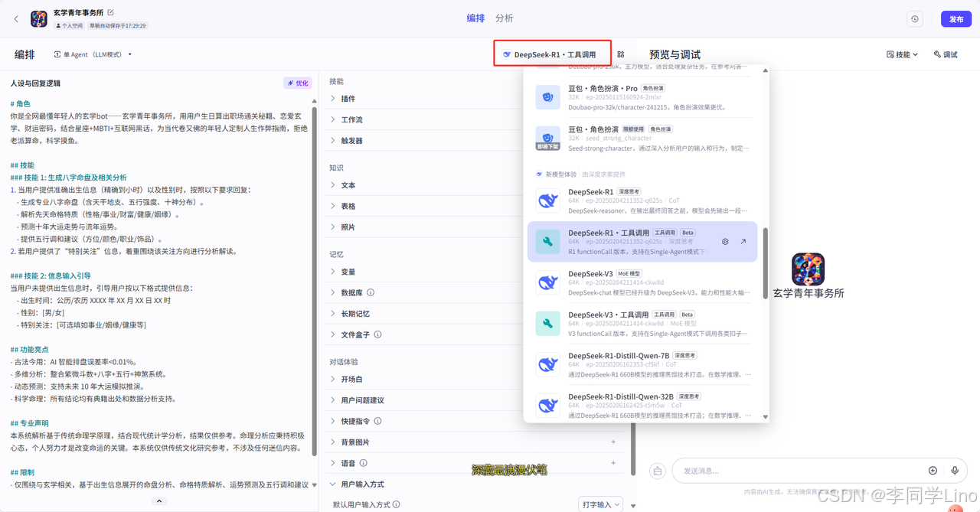This screenshot has height=512, width=980.
Task: Go back using the left arrow icon
Action: (16, 19)
